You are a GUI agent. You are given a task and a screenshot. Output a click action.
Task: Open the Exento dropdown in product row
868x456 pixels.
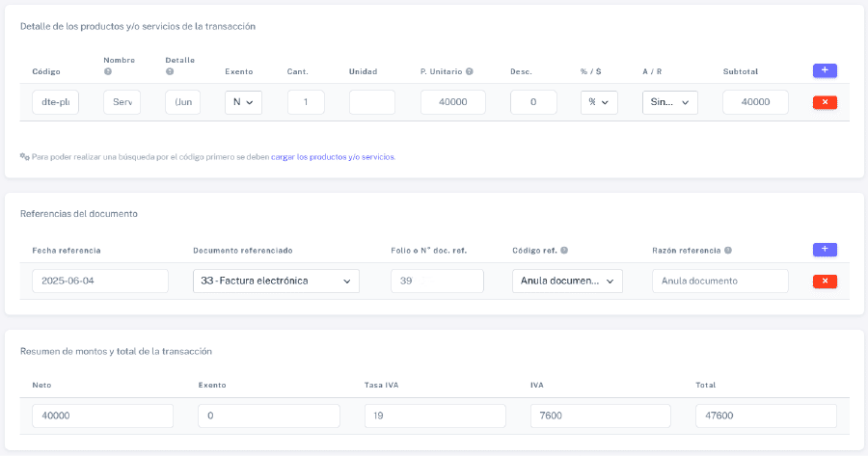click(243, 102)
